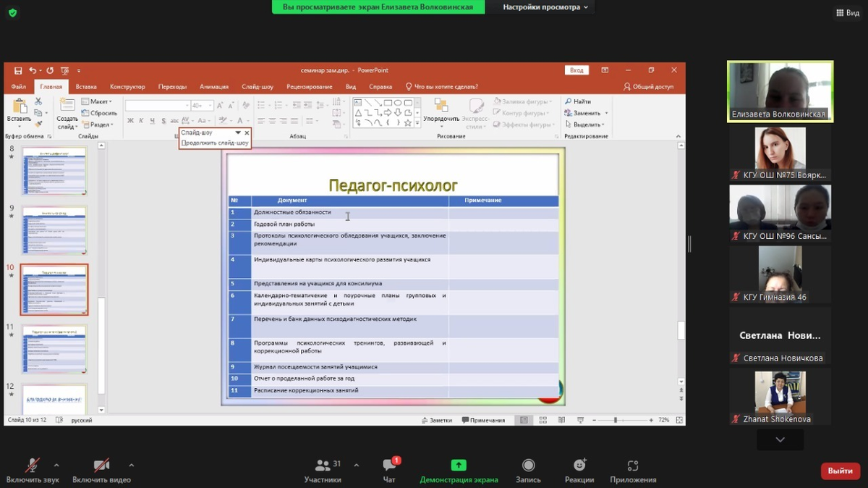868x488 pixels.
Task: Start recording with Запись
Action: pyautogui.click(x=528, y=466)
